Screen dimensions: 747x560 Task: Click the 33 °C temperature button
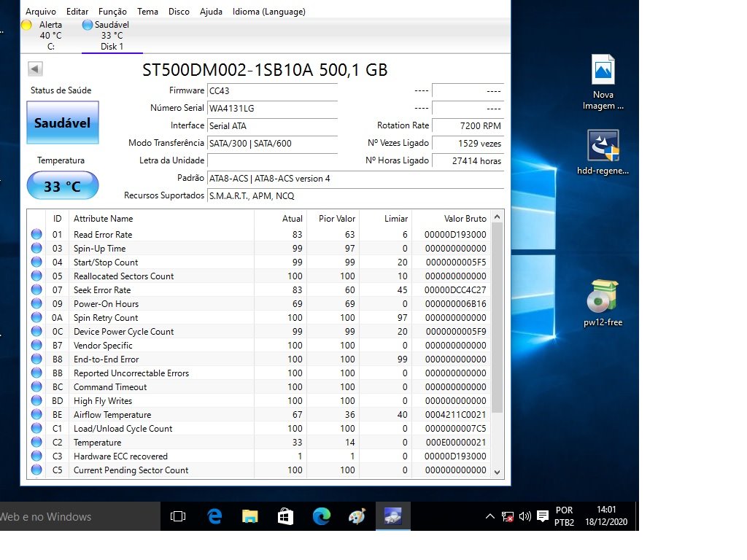pyautogui.click(x=63, y=186)
